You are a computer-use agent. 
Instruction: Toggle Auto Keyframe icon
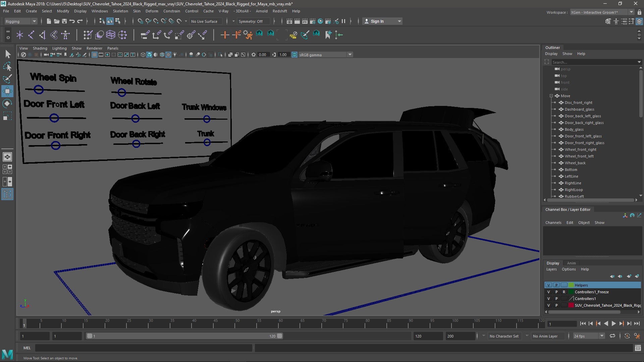[627, 336]
